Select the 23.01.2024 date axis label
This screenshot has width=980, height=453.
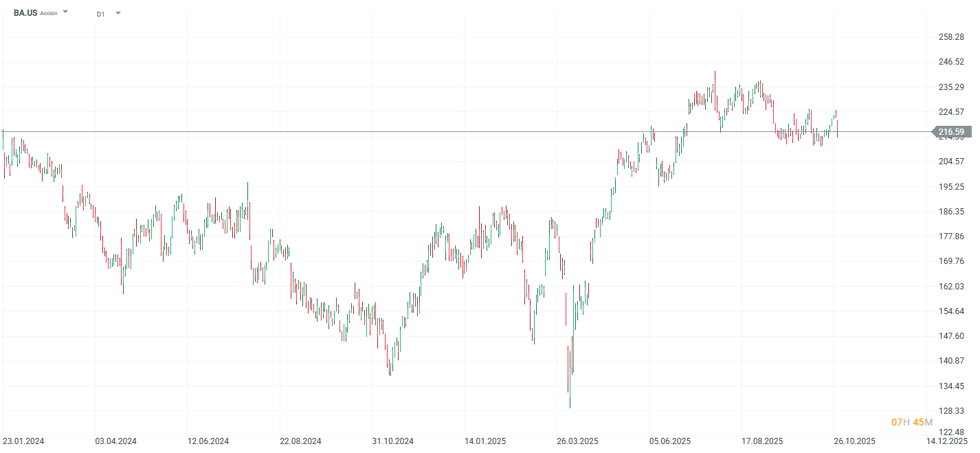point(23,441)
